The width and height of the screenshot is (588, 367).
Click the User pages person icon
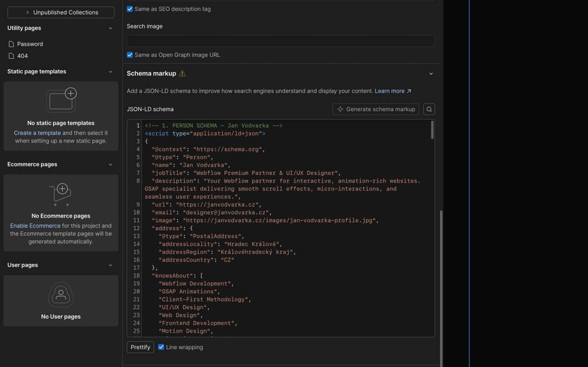pyautogui.click(x=61, y=295)
